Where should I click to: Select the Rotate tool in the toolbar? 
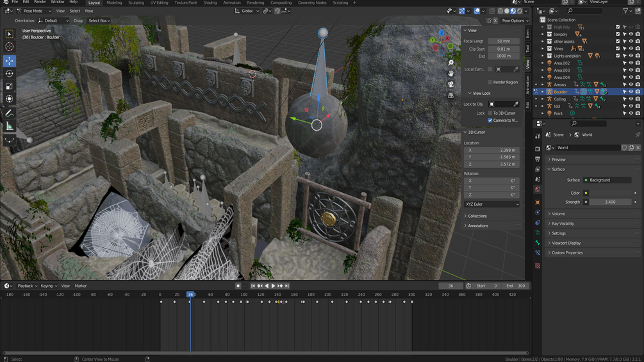9,74
